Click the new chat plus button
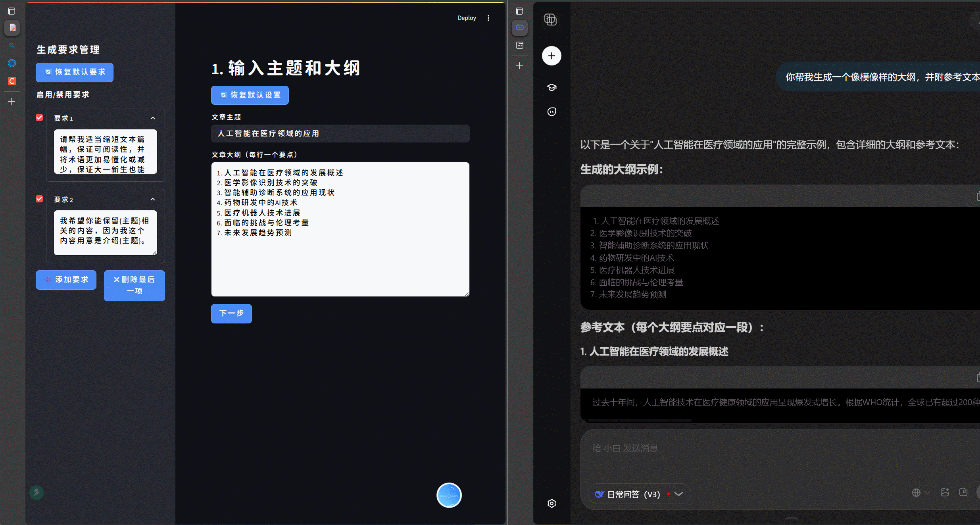The image size is (980, 525). 551,56
